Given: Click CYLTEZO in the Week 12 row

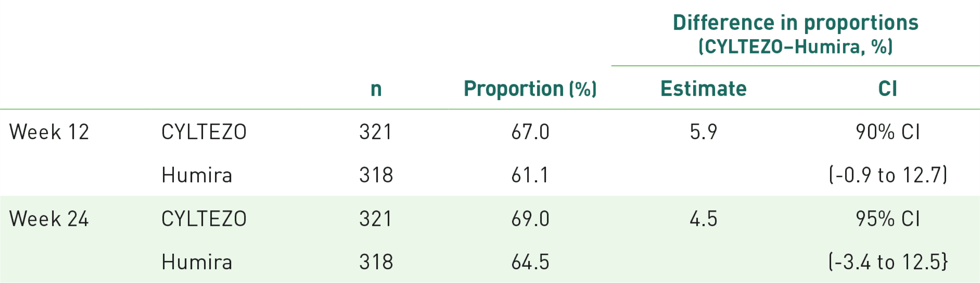Looking at the screenshot, I should coord(204,132).
